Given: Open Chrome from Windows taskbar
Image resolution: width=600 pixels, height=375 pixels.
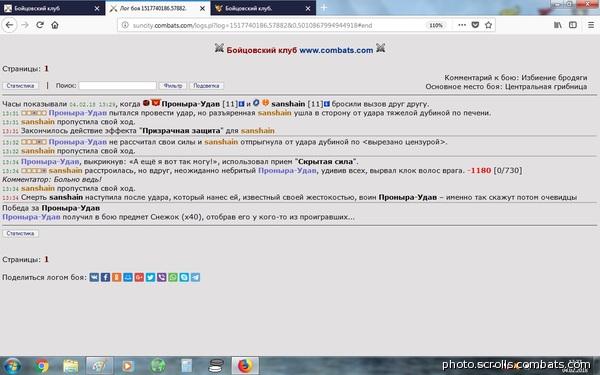Looking at the screenshot, I should tap(42, 366).
